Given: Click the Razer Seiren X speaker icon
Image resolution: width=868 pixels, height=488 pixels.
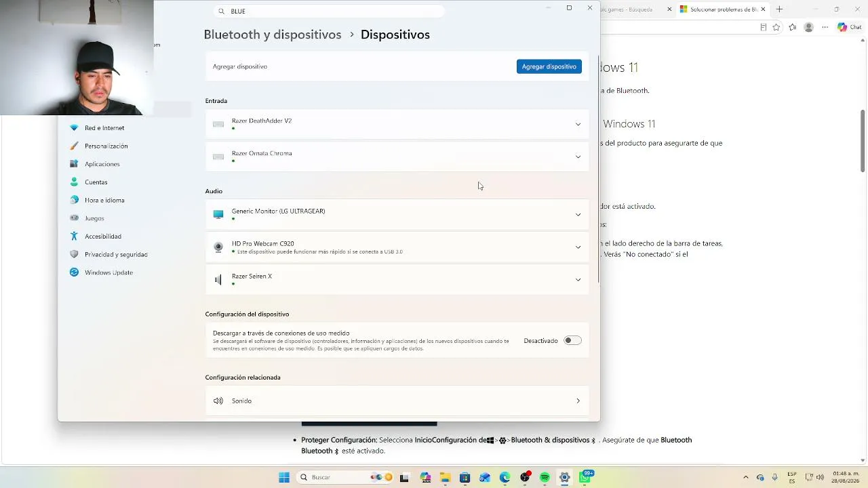Looking at the screenshot, I should click(218, 279).
